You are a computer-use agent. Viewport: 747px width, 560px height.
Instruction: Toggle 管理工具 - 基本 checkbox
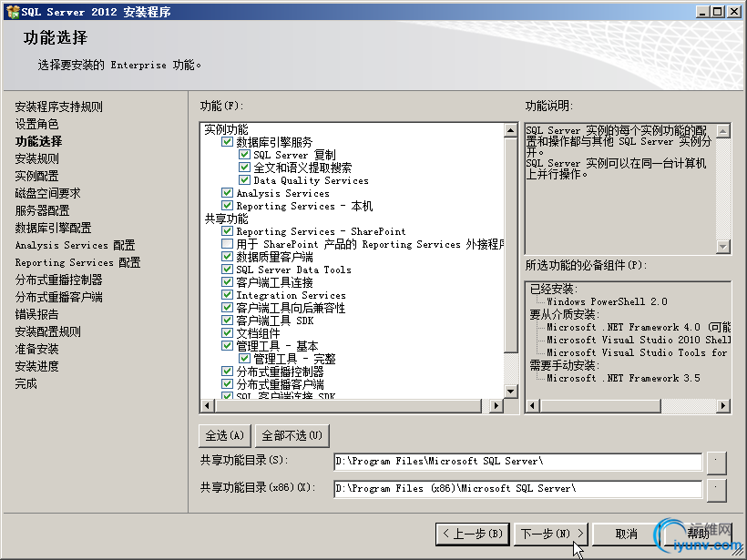(x=227, y=346)
